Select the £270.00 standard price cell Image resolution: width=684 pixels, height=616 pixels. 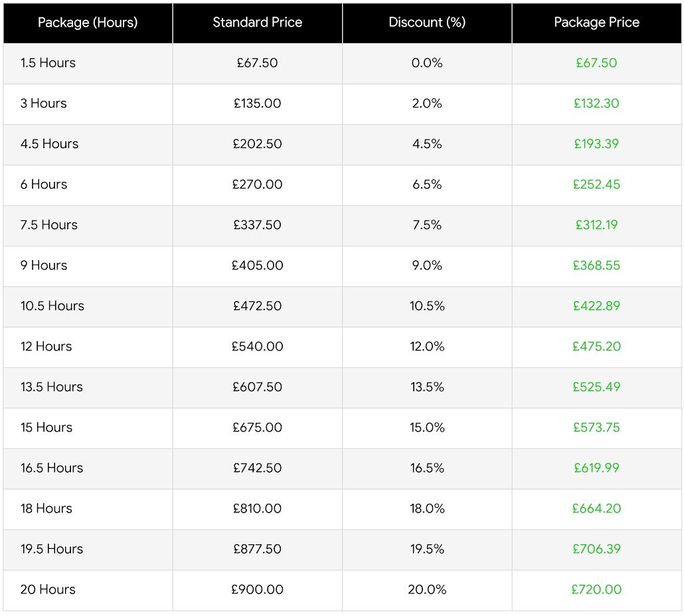point(257,185)
